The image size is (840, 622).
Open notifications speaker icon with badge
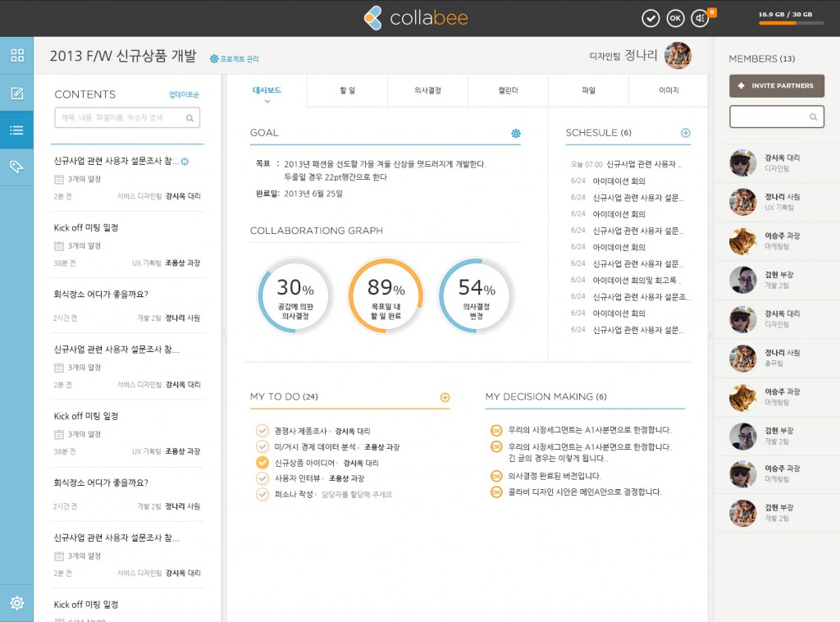click(x=700, y=18)
